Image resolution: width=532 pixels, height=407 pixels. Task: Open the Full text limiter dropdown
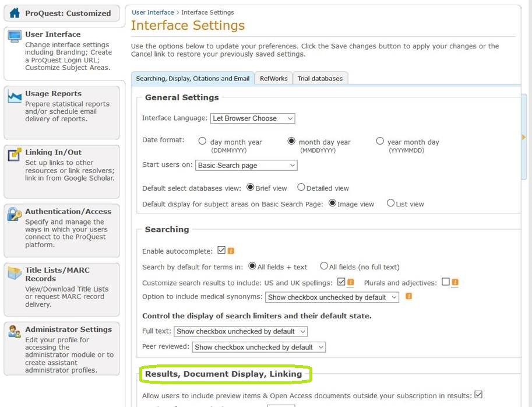[x=241, y=331]
